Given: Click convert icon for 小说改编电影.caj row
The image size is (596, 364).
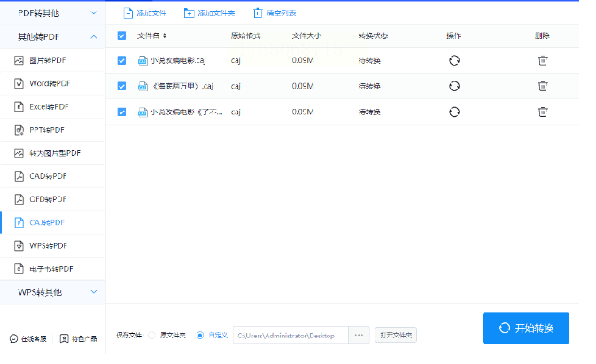Looking at the screenshot, I should pyautogui.click(x=454, y=60).
